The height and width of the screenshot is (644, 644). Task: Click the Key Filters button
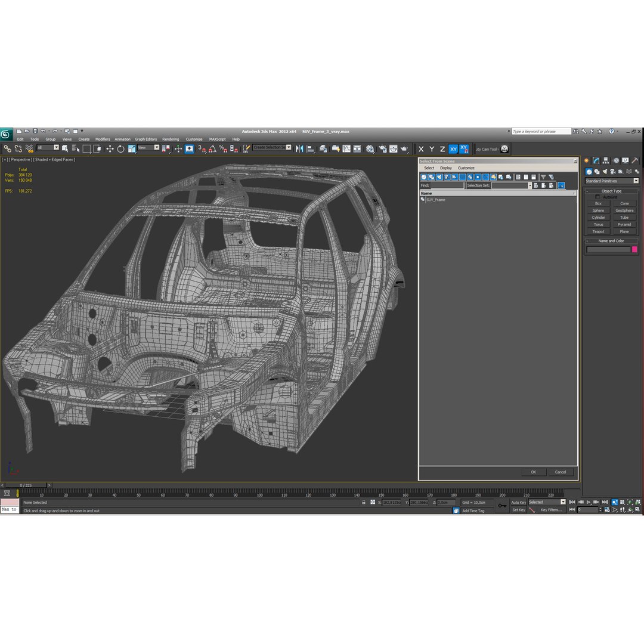click(x=551, y=510)
